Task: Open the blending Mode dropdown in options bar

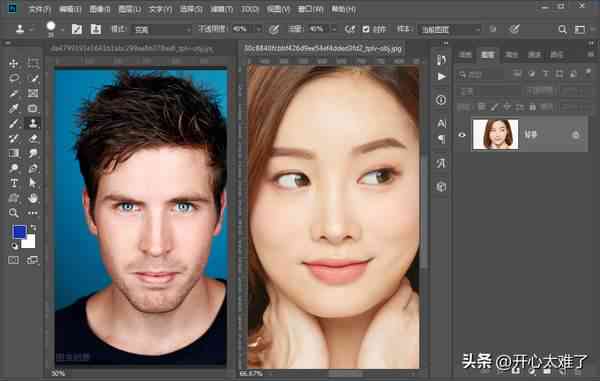Action: [162, 29]
